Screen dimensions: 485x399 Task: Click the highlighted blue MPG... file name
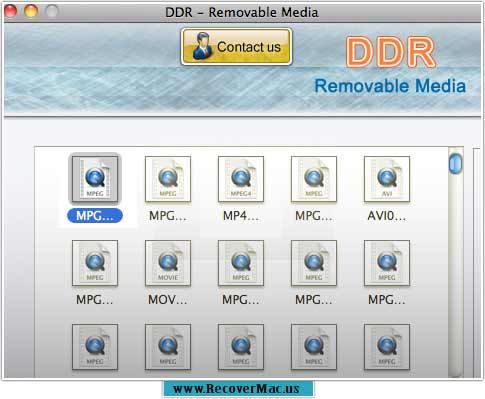click(x=95, y=216)
